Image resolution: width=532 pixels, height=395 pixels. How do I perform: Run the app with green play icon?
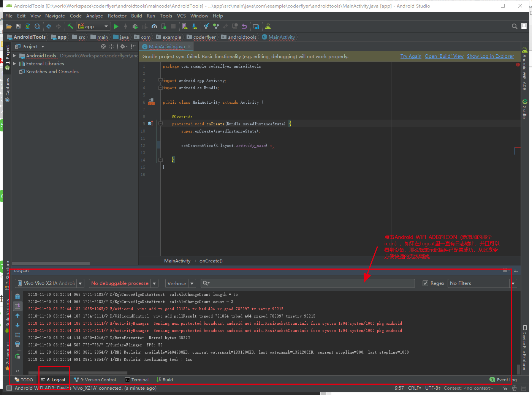pos(116,27)
